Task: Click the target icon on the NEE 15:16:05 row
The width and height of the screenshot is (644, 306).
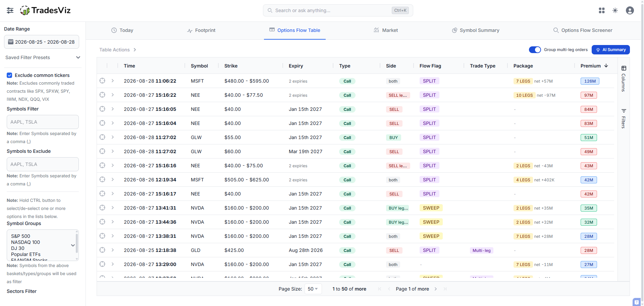Action: pos(102,109)
